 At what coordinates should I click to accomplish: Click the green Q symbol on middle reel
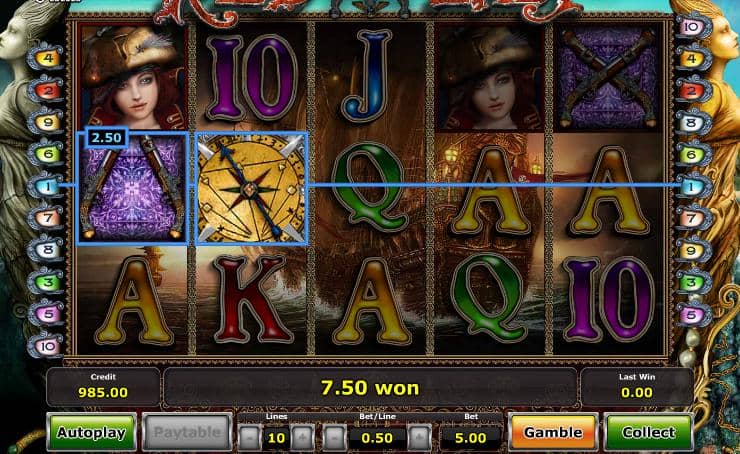pos(370,187)
